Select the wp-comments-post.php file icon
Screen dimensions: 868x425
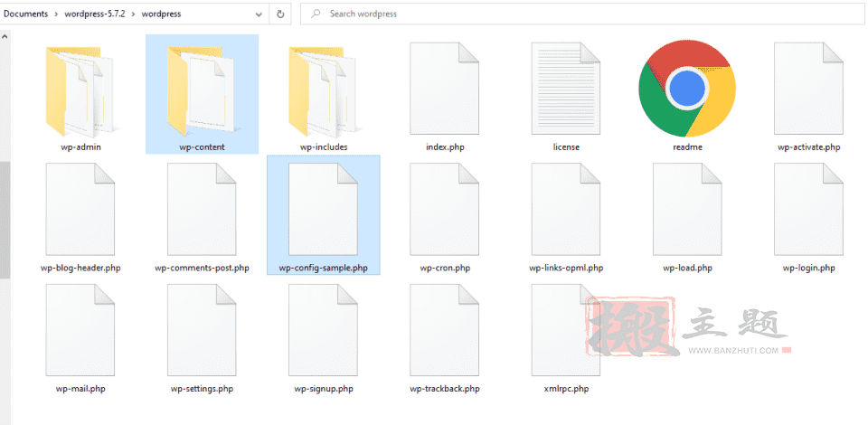(x=202, y=209)
